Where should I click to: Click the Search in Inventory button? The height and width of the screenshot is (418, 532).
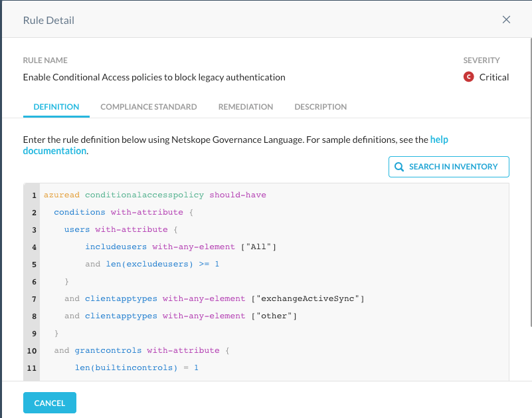[x=448, y=167]
